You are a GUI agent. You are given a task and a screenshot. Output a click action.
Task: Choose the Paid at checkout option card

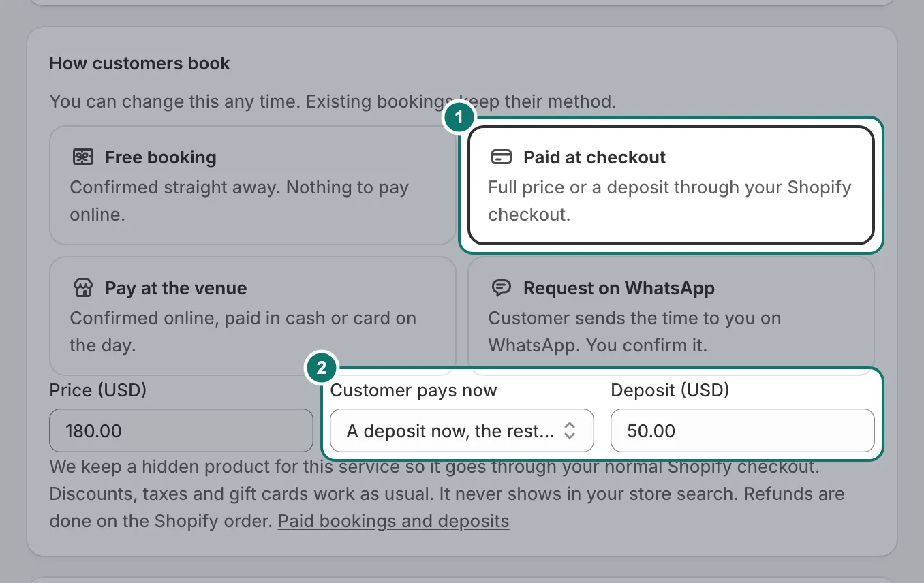[x=671, y=185]
